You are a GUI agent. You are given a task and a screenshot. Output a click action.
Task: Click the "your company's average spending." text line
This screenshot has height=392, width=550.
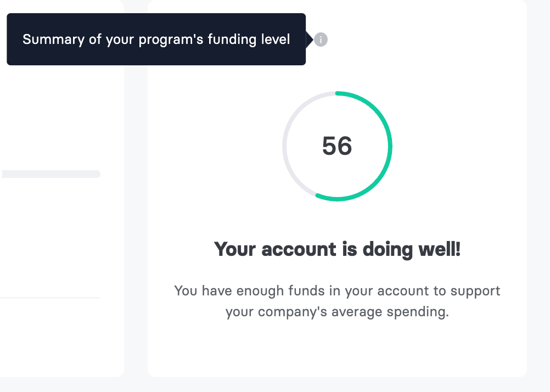pos(337,312)
